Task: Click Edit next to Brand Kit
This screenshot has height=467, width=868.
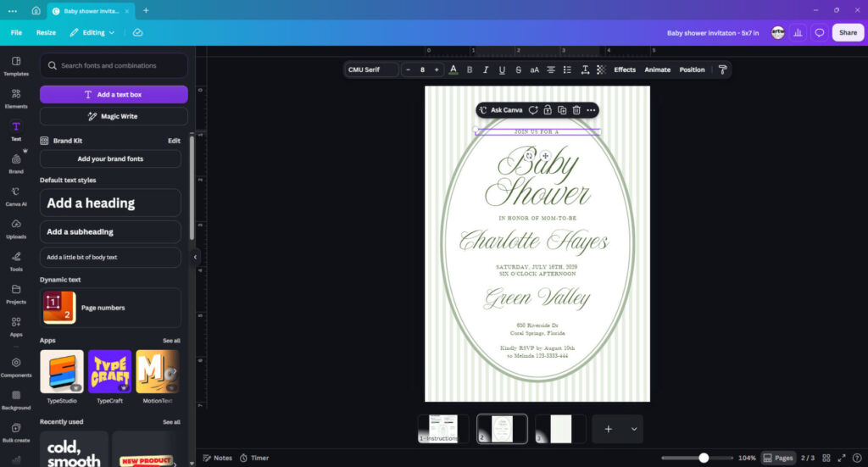Action: point(174,141)
